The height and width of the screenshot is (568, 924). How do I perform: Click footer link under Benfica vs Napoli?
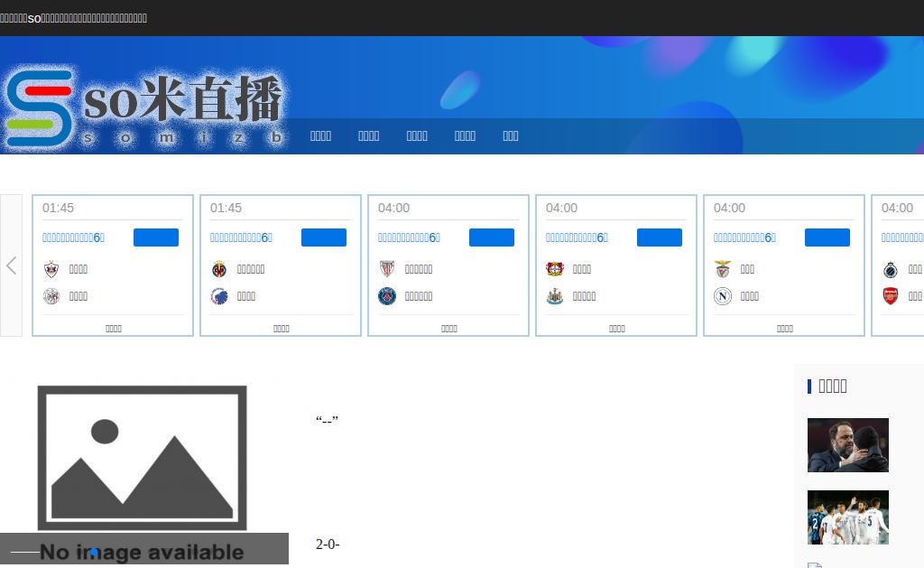pos(785,329)
